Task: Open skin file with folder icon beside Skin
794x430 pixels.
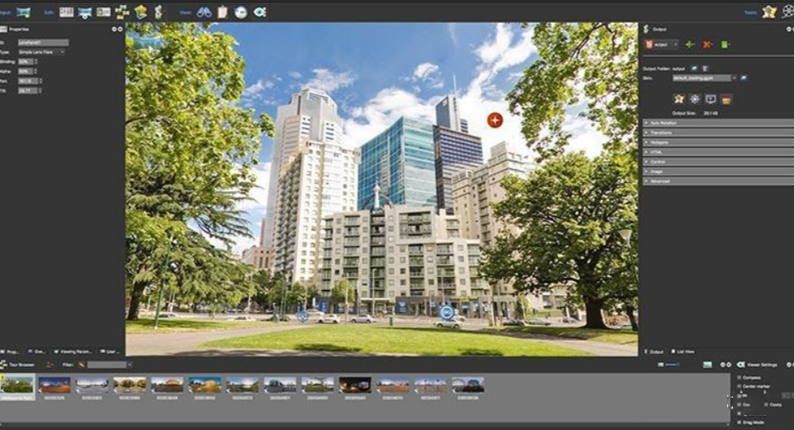Action: 743,78
